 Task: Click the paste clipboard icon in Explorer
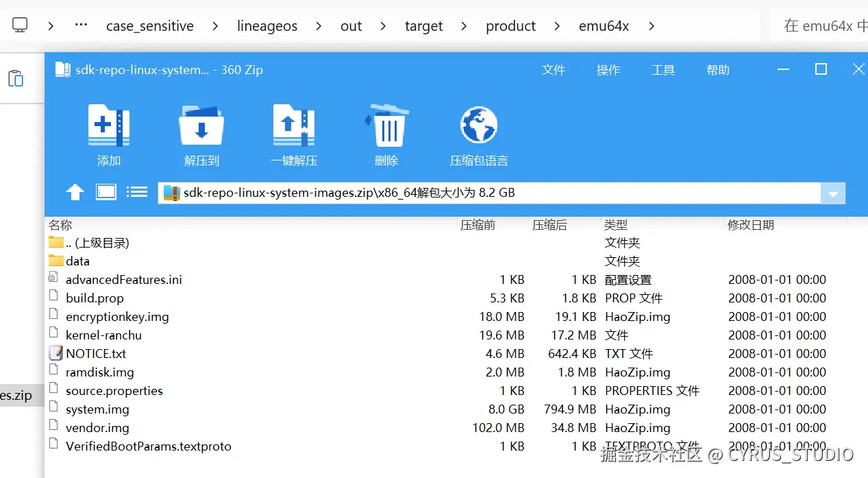pyautogui.click(x=16, y=78)
